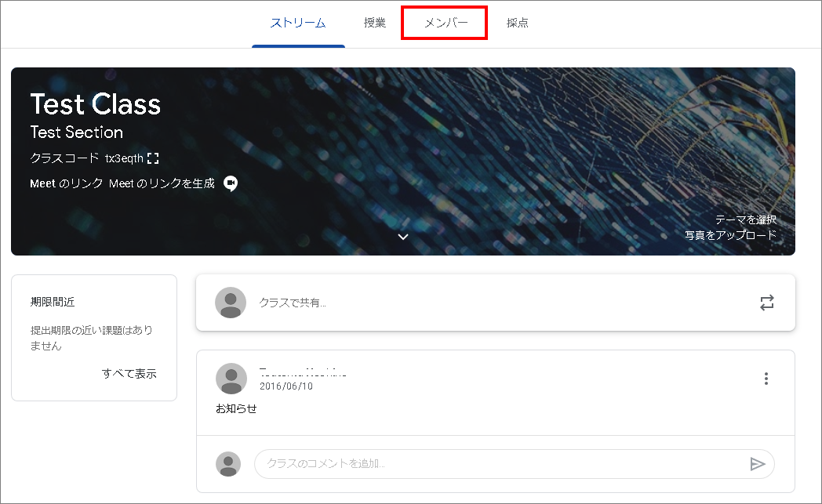Click すべて表示 in the 期限間近 card
Image resolution: width=822 pixels, height=504 pixels.
tap(129, 373)
